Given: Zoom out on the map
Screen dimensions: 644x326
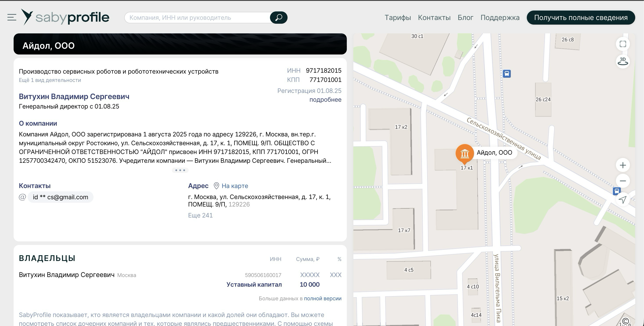Looking at the screenshot, I should pyautogui.click(x=623, y=181).
